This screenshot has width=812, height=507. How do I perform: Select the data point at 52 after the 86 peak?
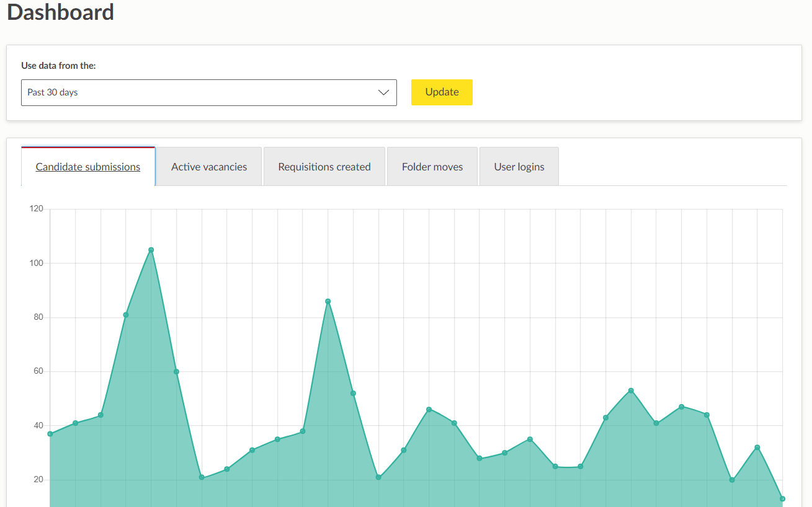[353, 394]
